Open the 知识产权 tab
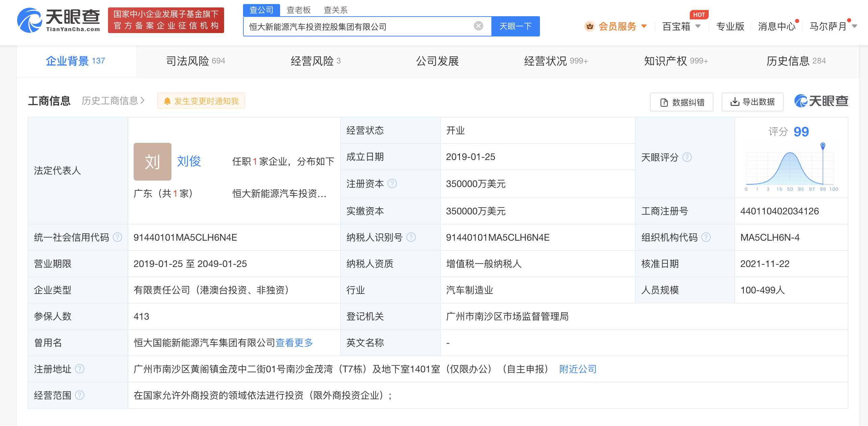 (676, 61)
